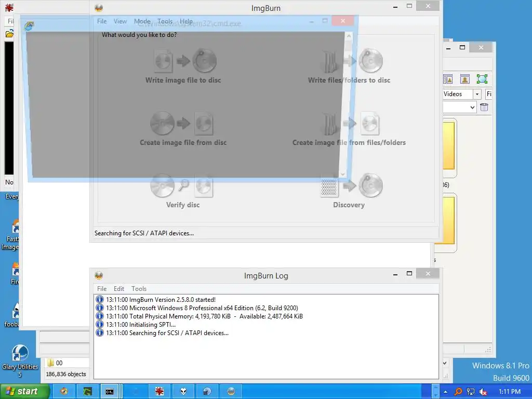This screenshot has height=399, width=532.
Task: Click the network tray icon
Action: tap(471, 392)
